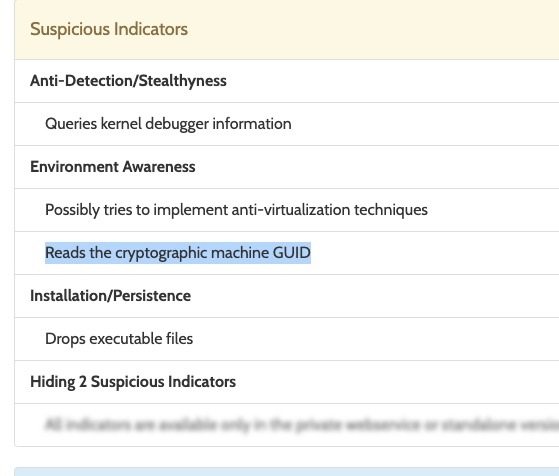
Task: Click the blurred private webservice notice text
Action: click(302, 425)
